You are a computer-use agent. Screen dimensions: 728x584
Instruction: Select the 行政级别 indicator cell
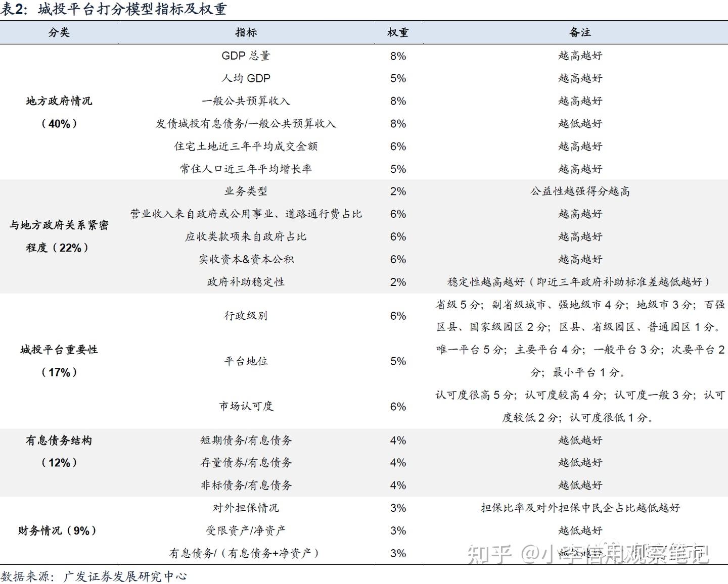[x=246, y=316]
